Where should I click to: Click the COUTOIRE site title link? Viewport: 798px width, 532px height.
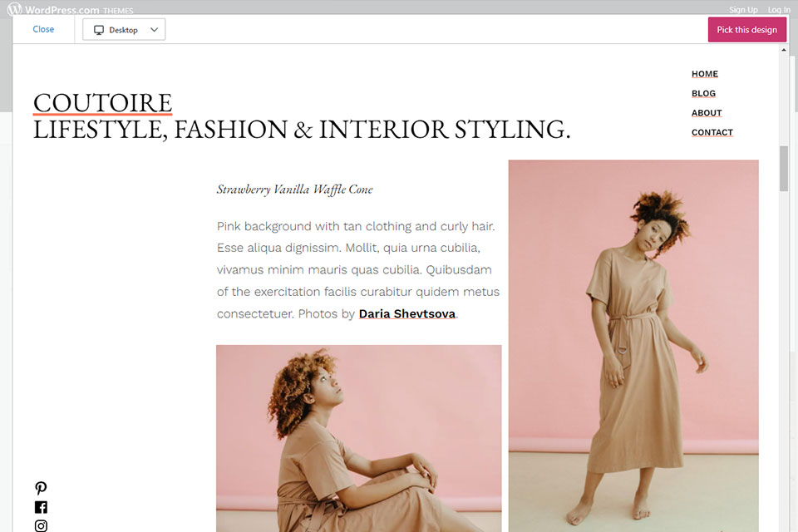[x=103, y=103]
